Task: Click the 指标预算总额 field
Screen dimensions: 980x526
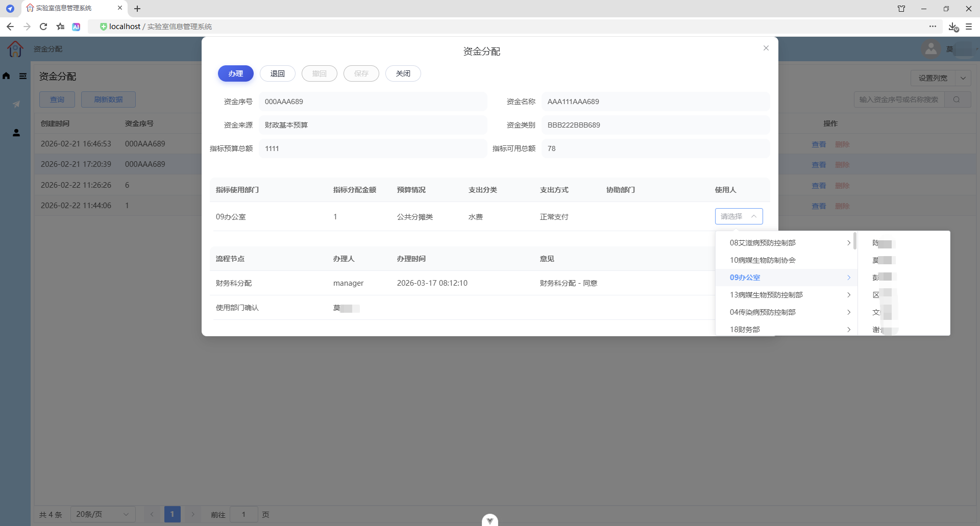Action: coord(373,148)
